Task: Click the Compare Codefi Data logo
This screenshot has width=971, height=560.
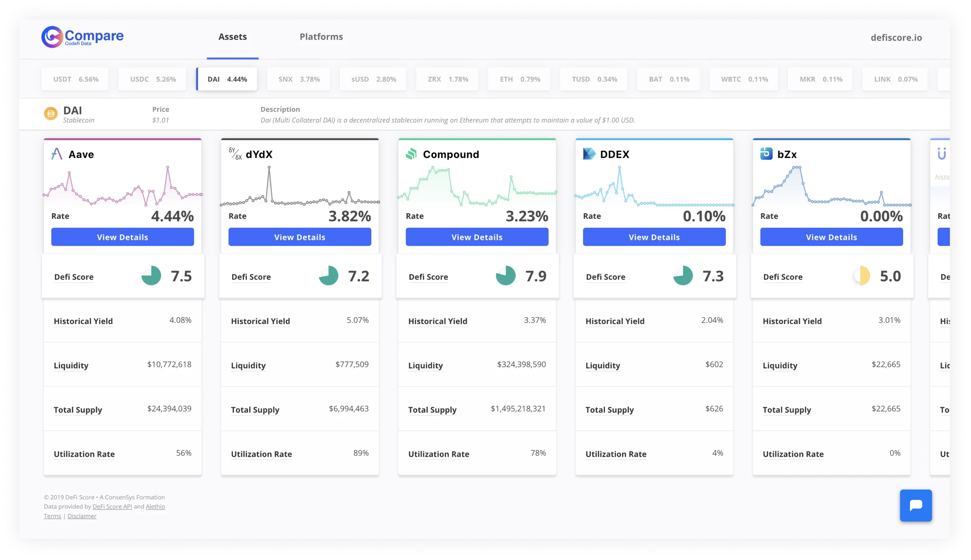Action: [82, 37]
